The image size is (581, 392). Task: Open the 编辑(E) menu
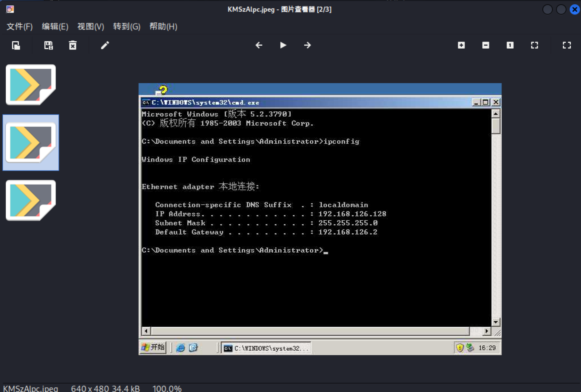point(55,26)
